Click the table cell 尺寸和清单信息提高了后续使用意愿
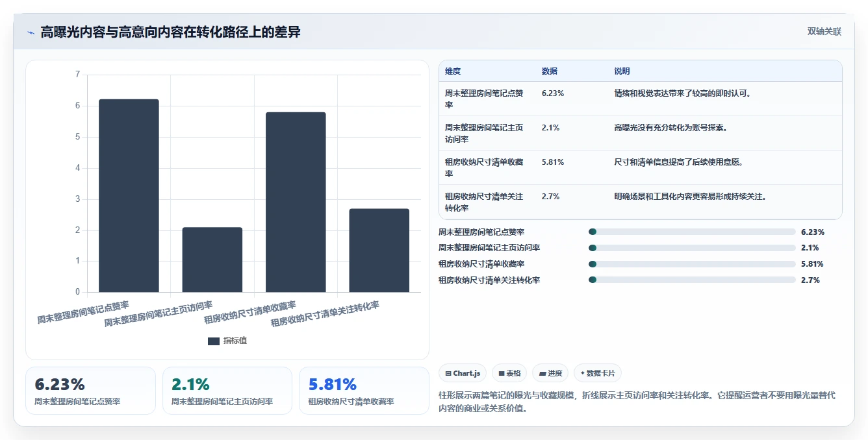The image size is (868, 440). point(679,162)
